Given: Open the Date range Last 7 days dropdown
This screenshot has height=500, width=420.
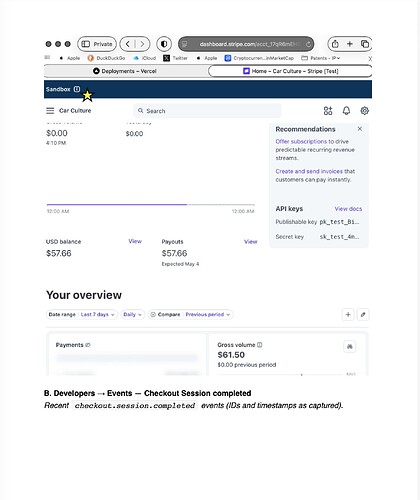Looking at the screenshot, I should tap(82, 314).
